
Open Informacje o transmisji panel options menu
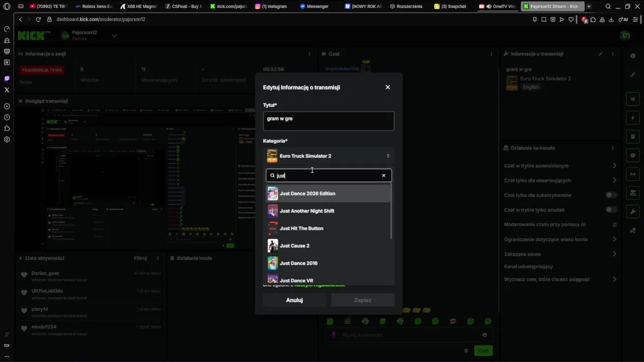pyautogui.click(x=612, y=54)
